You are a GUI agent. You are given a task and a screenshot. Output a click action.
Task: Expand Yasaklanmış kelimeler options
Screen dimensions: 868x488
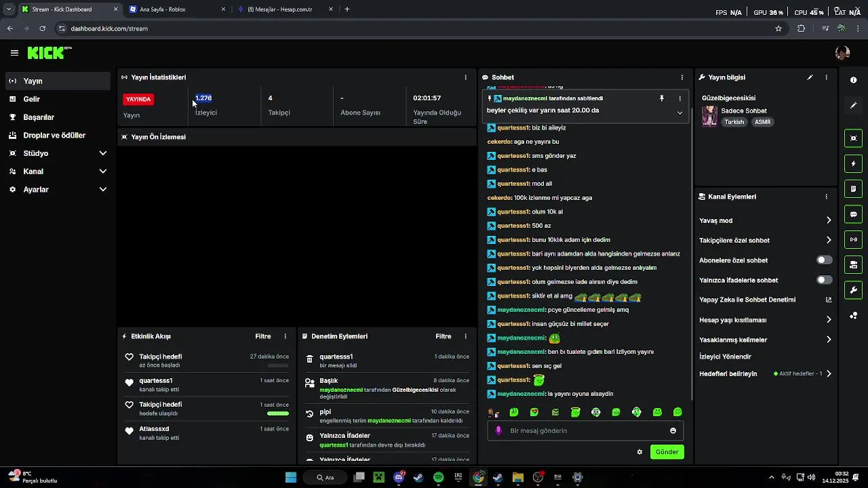828,340
